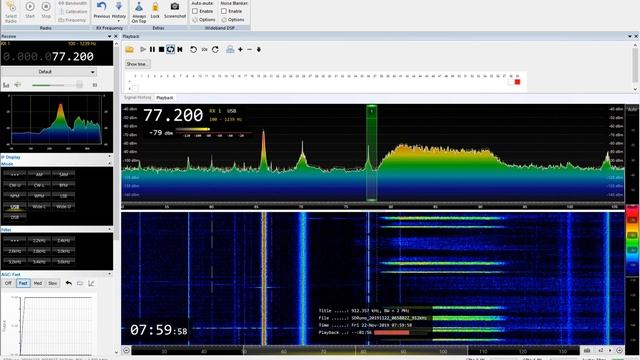The height and width of the screenshot is (360, 640).
Task: Open the Frequency option in Radio group
Action: 72,20
